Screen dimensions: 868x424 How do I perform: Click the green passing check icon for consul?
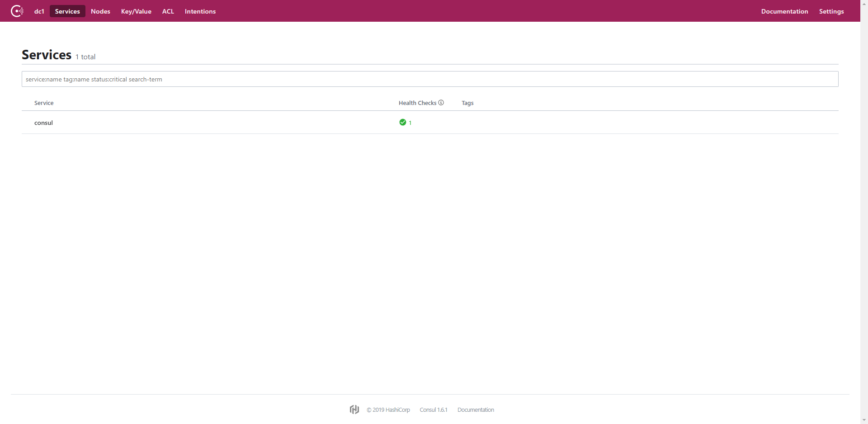pyautogui.click(x=403, y=122)
